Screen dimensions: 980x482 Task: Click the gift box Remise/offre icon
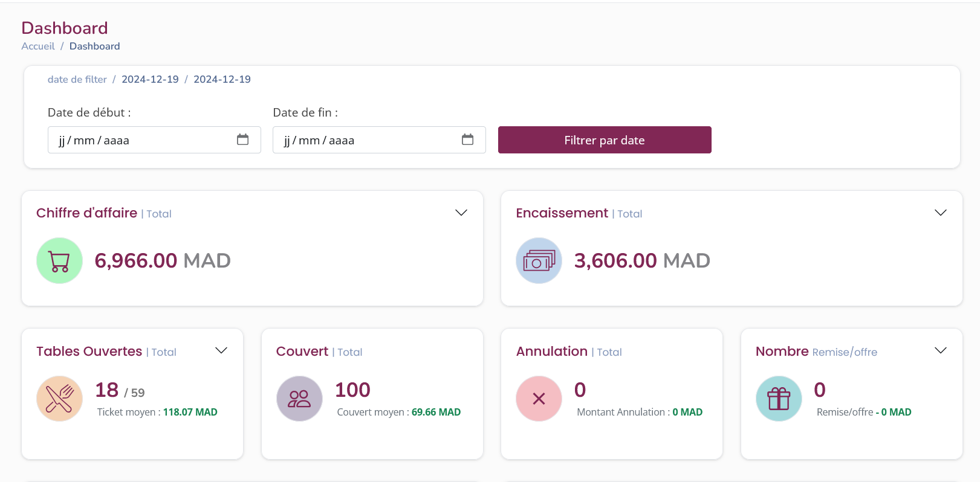(x=779, y=399)
